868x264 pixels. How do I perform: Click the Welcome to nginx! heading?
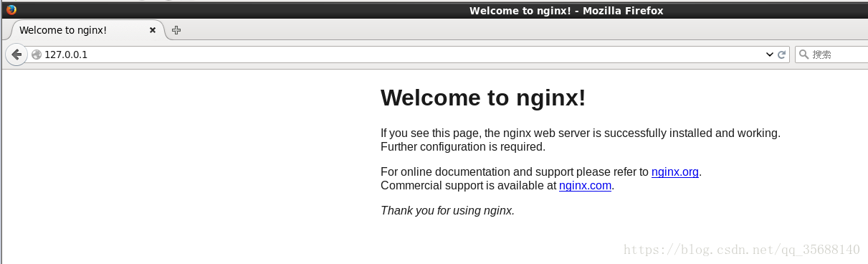tap(483, 98)
